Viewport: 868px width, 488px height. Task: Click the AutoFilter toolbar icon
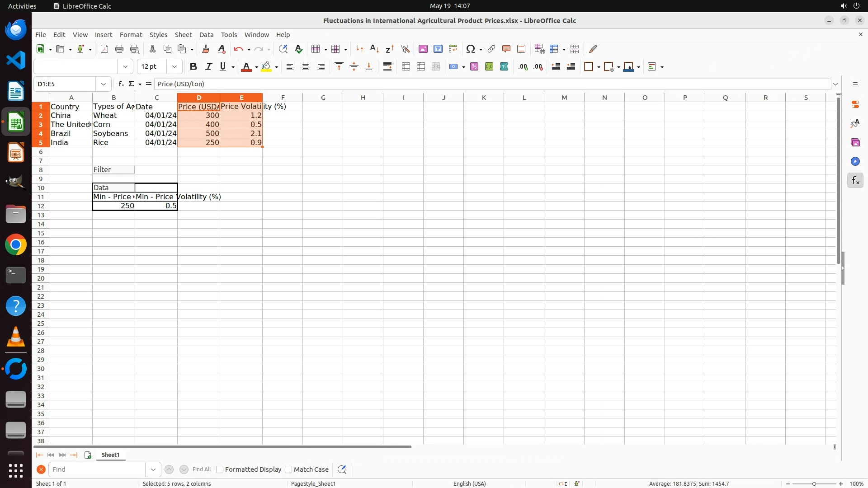[x=405, y=49]
